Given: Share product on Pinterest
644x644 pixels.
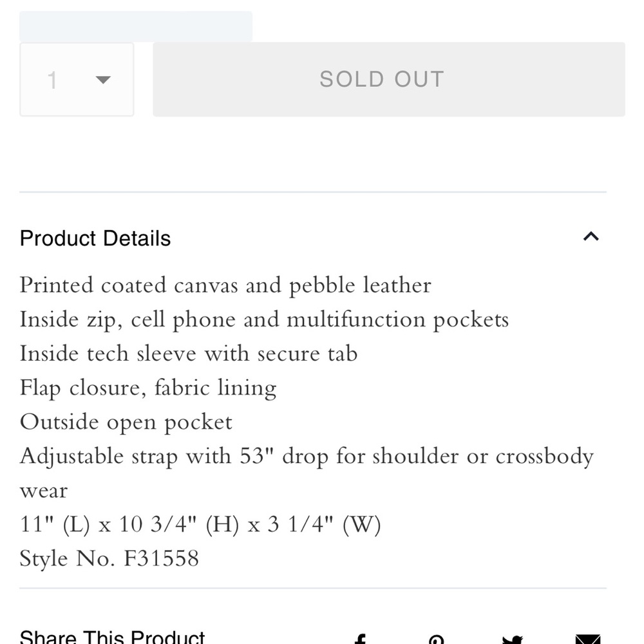Looking at the screenshot, I should tap(437, 640).
